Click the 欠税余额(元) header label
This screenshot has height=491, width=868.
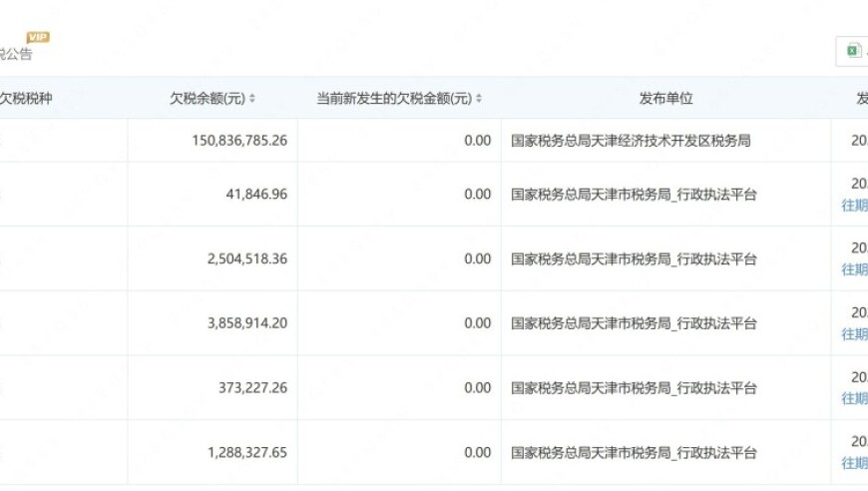click(x=208, y=99)
